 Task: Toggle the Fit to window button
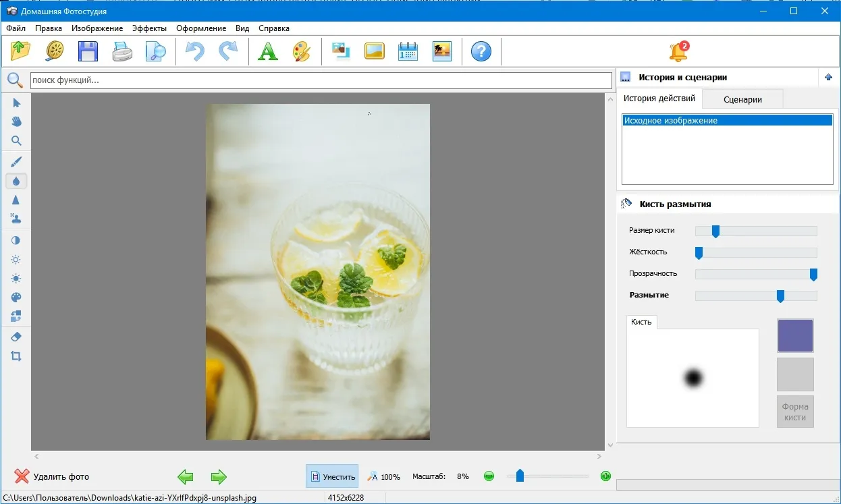[x=332, y=476]
